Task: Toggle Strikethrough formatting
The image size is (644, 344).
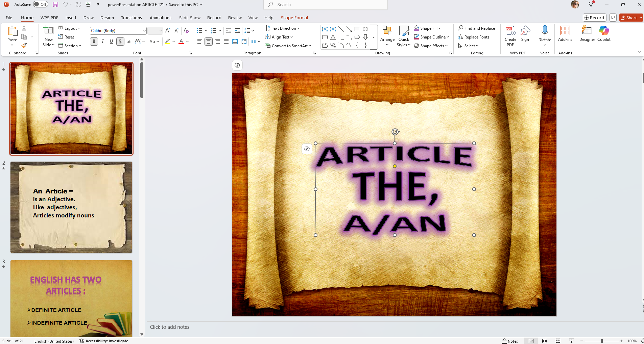Action: click(x=129, y=42)
